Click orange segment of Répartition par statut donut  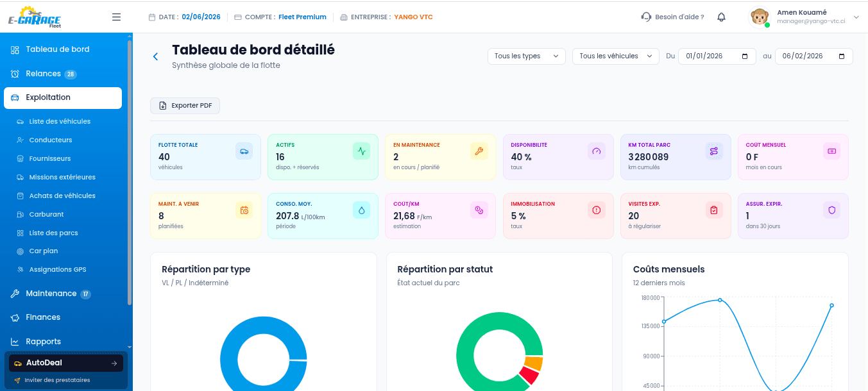coord(534,363)
